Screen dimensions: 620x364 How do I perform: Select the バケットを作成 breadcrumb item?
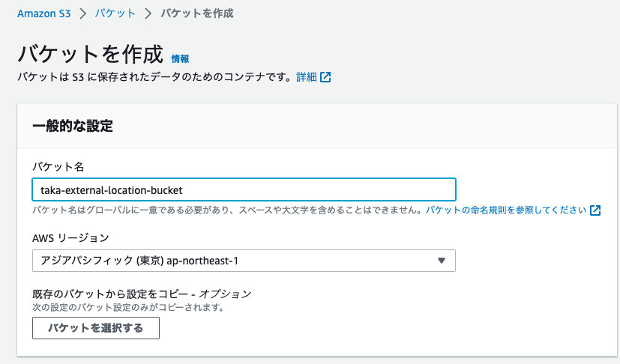coord(198,13)
